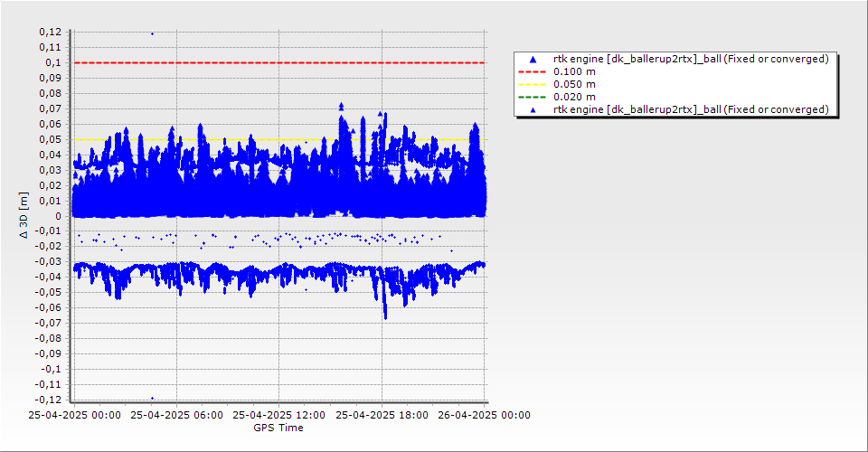Click the '-0,09' y-axis tick label
Image resolution: width=868 pixels, height=452 pixels.
click(x=48, y=354)
